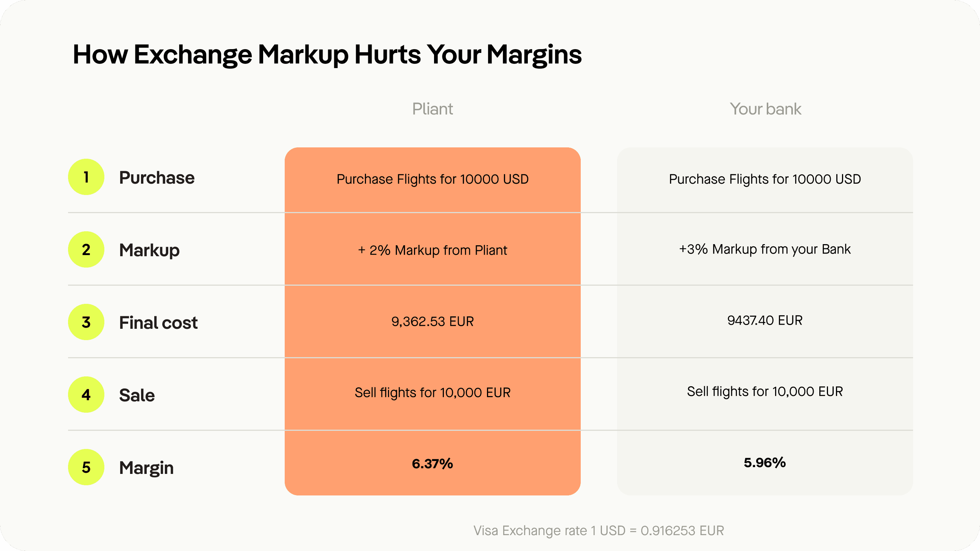Image resolution: width=980 pixels, height=551 pixels.
Task: Click the Sale row label
Action: (137, 395)
